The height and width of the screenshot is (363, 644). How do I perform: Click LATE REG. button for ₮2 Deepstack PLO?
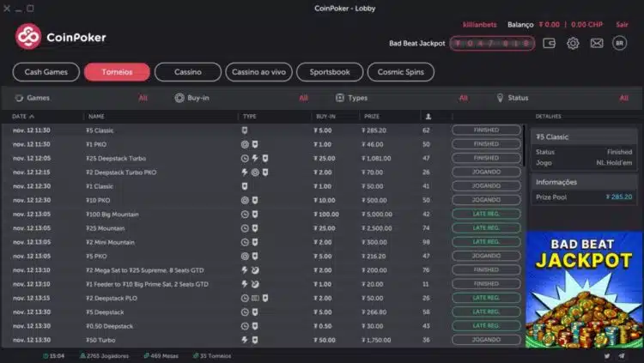coord(486,298)
